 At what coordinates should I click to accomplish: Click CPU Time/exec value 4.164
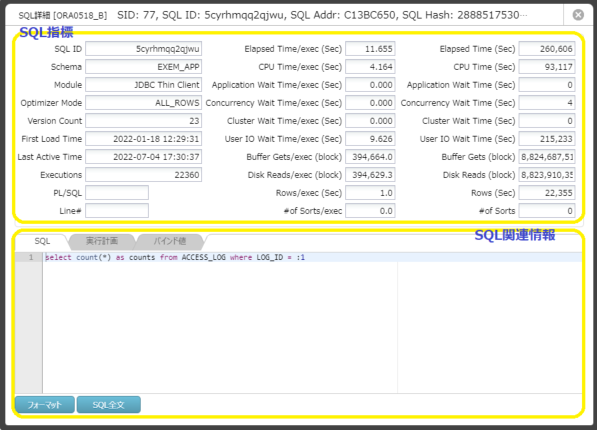pyautogui.click(x=370, y=67)
